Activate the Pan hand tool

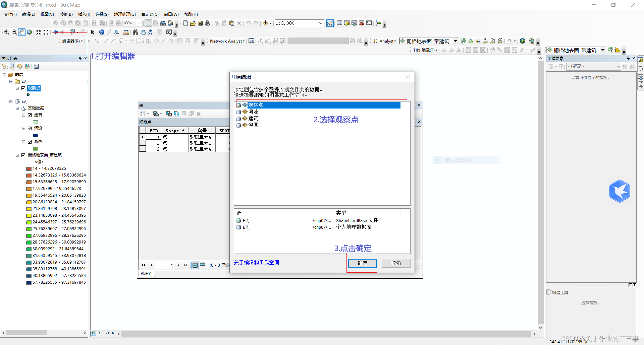tap(22, 32)
